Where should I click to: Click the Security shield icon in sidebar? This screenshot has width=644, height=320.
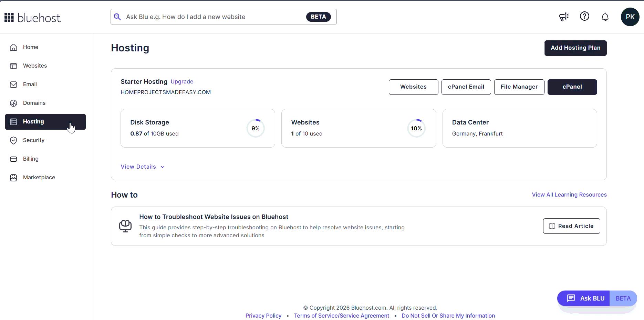13,140
